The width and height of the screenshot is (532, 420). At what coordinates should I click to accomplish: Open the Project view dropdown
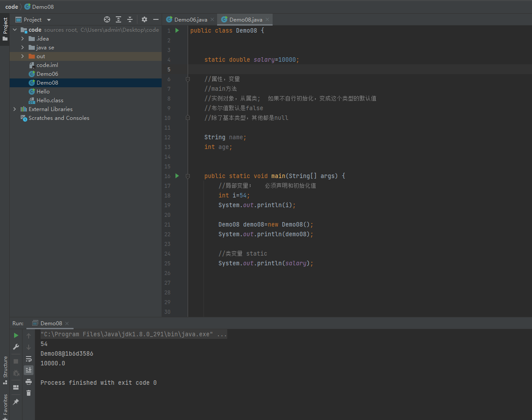(x=49, y=20)
